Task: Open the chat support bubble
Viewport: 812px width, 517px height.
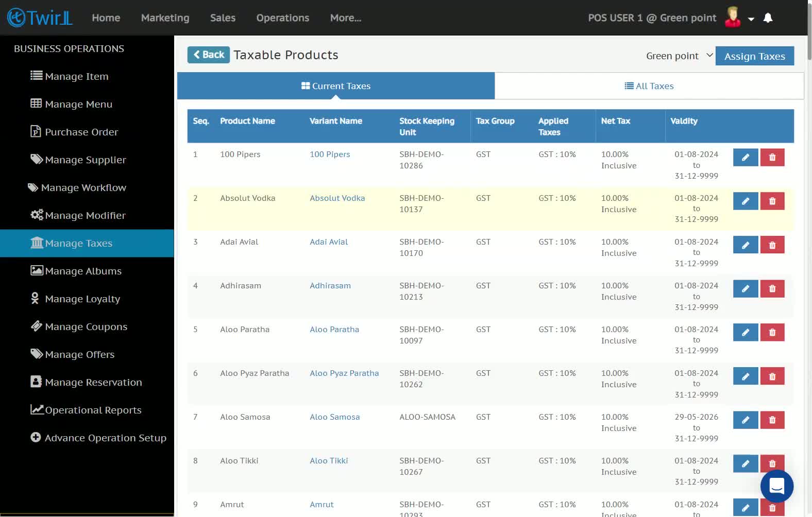Action: click(x=777, y=486)
